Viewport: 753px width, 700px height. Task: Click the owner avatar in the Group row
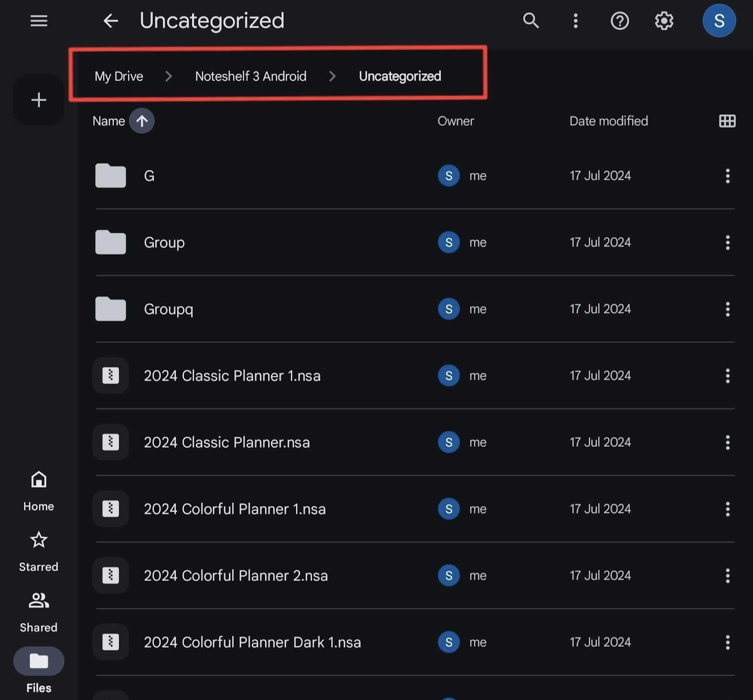click(x=449, y=242)
